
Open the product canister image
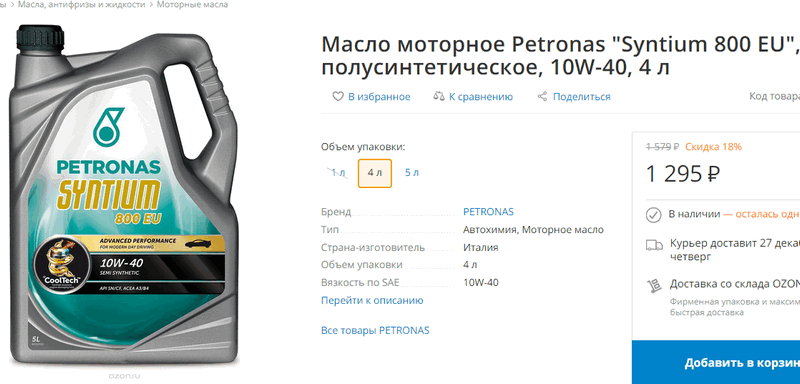122,196
